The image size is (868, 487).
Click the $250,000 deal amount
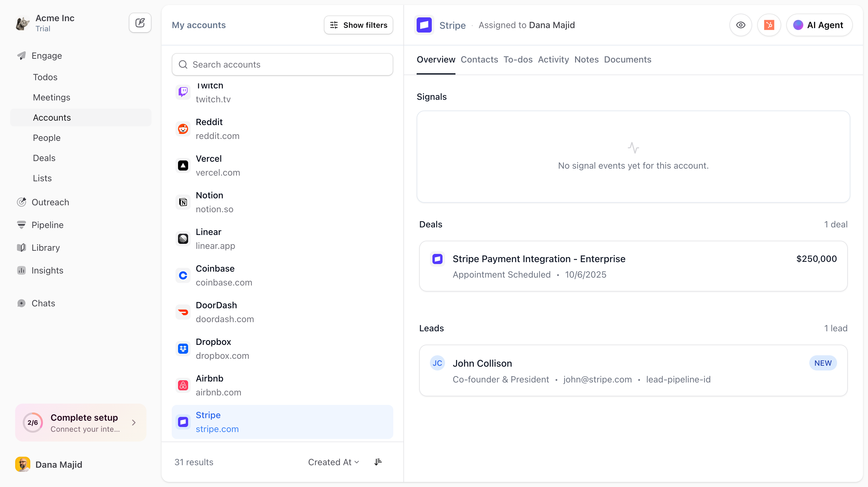(817, 259)
